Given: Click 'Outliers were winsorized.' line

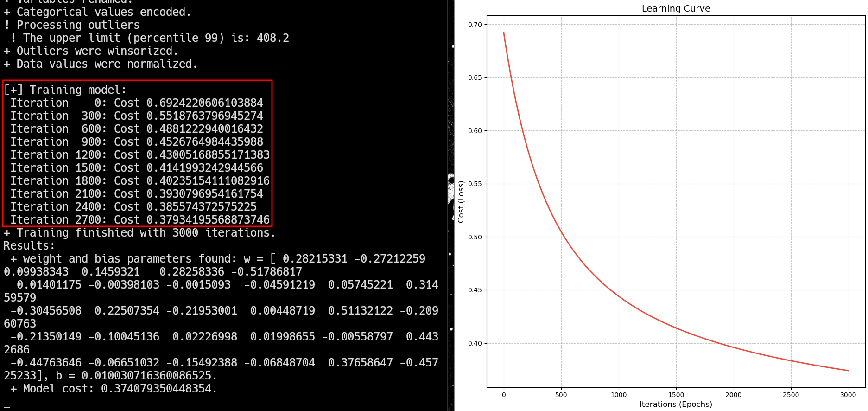Looking at the screenshot, I should click(91, 51).
